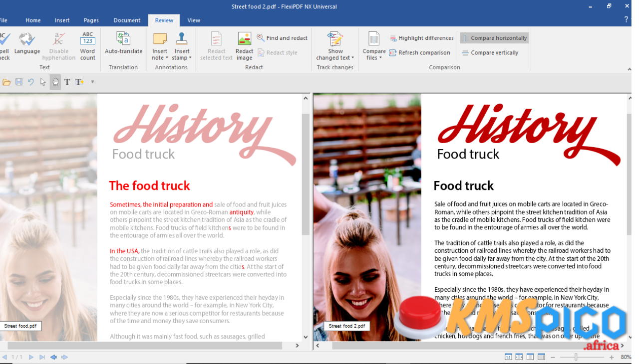Select the Text edit tool (T icon)
Viewport: 639px width, 364px height.
pyautogui.click(x=67, y=82)
